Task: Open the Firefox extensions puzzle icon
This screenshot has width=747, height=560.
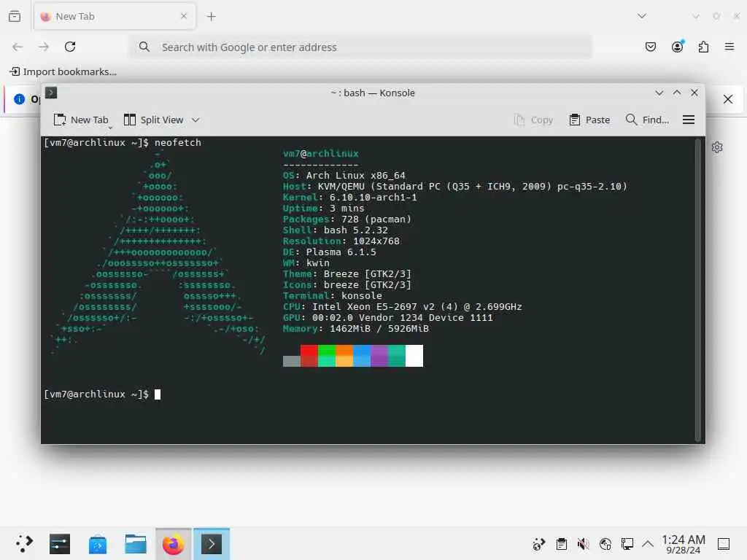Action: click(x=703, y=47)
